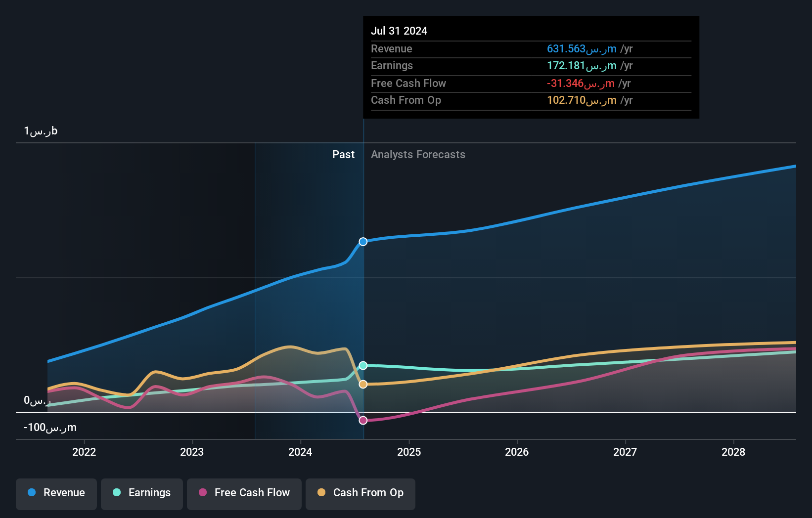Toggle the Earnings series off
This screenshot has width=812, height=518.
click(x=142, y=494)
